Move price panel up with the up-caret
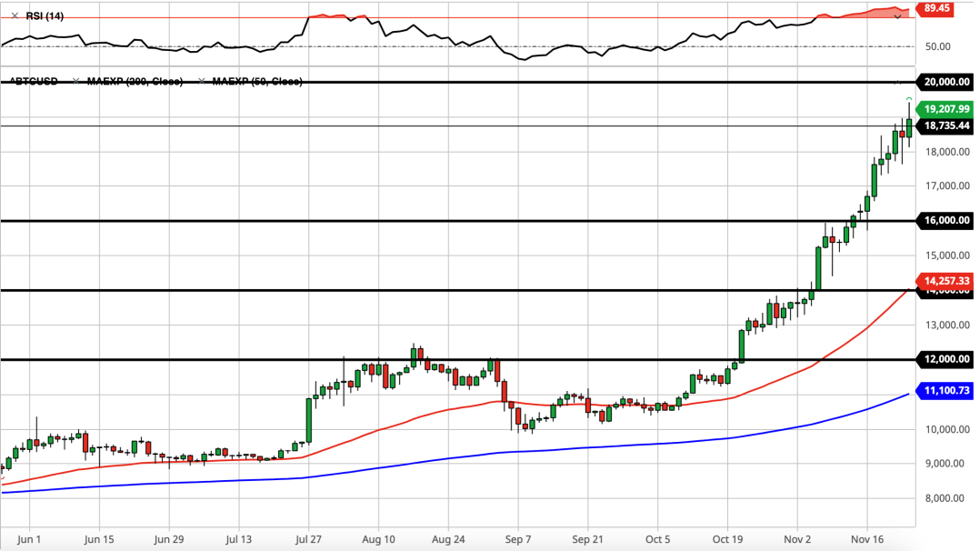Viewport: 980px width, 551px height. pyautogui.click(x=897, y=82)
